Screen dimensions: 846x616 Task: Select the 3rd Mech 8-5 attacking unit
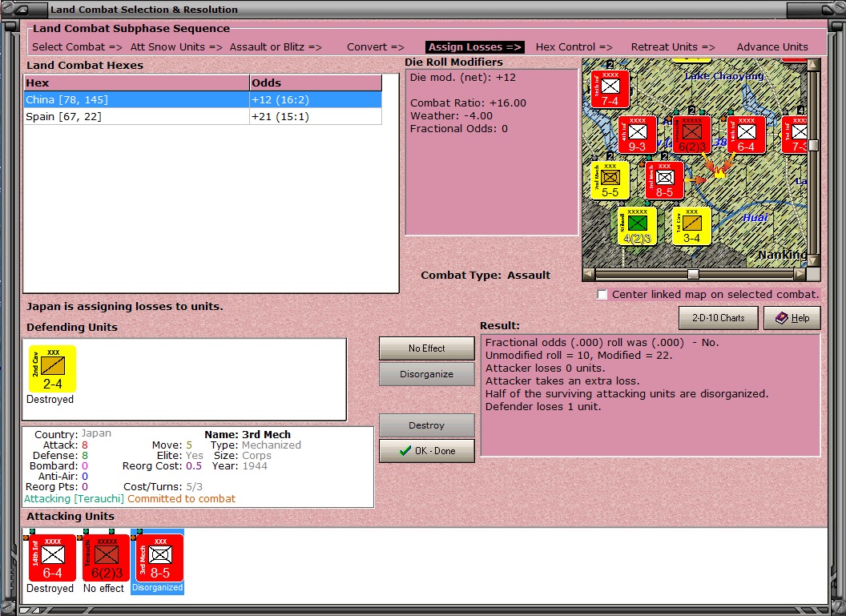tap(159, 558)
